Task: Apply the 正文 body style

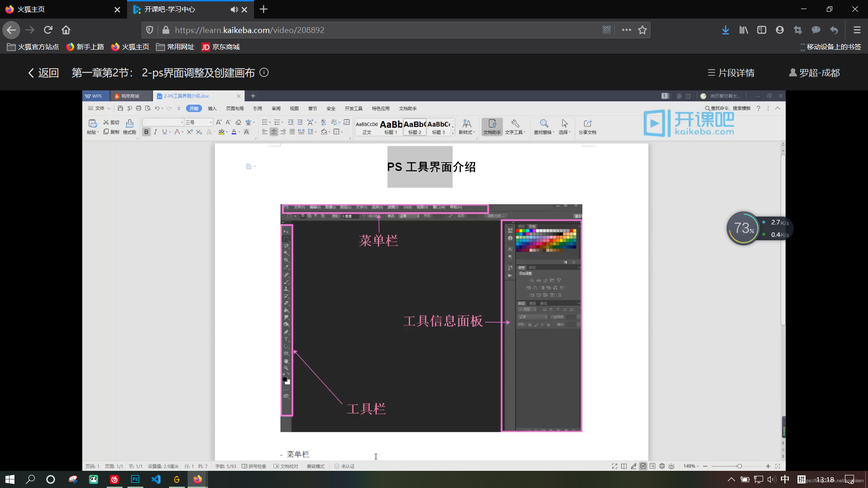Action: tap(367, 127)
